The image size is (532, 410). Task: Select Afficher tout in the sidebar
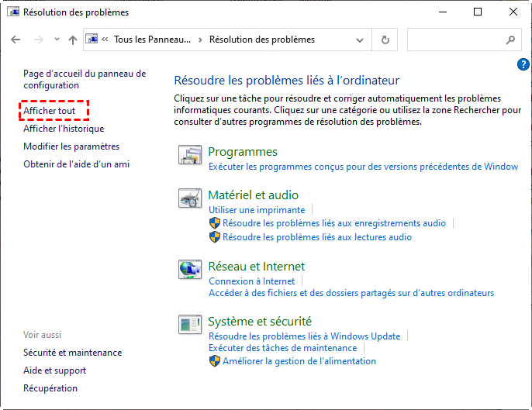coord(49,111)
